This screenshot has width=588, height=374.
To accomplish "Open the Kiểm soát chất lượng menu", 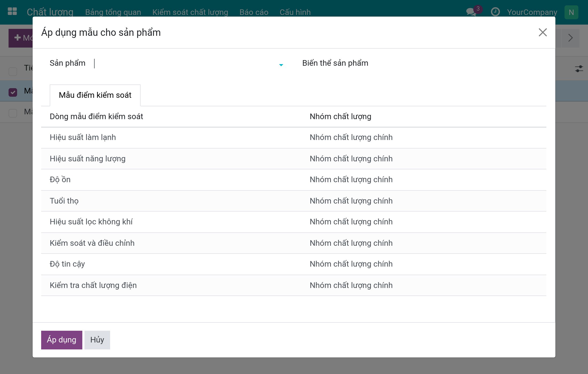I will 190,12.
